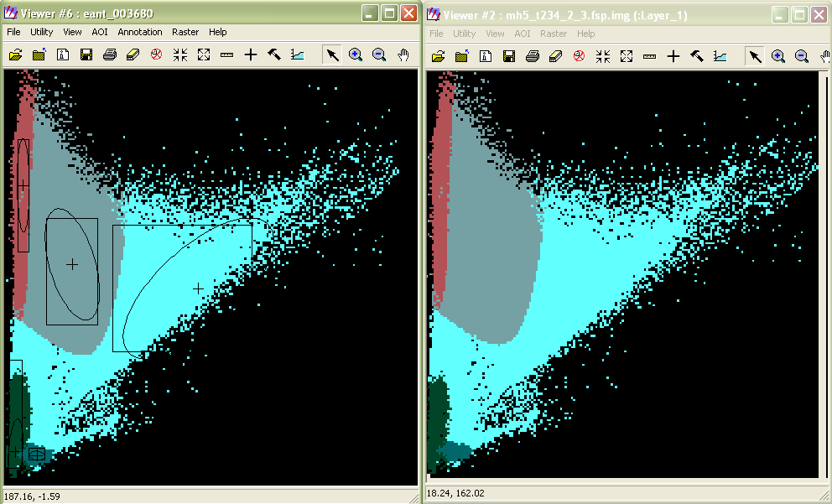The width and height of the screenshot is (832, 504).
Task: Open tools palette hammer icon in Viewer #2
Action: click(697, 56)
